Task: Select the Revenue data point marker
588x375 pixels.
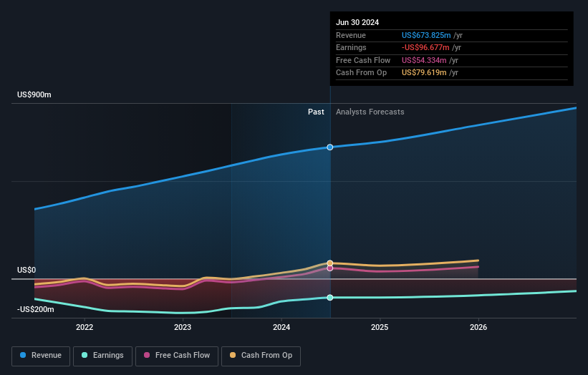Action: click(x=330, y=147)
